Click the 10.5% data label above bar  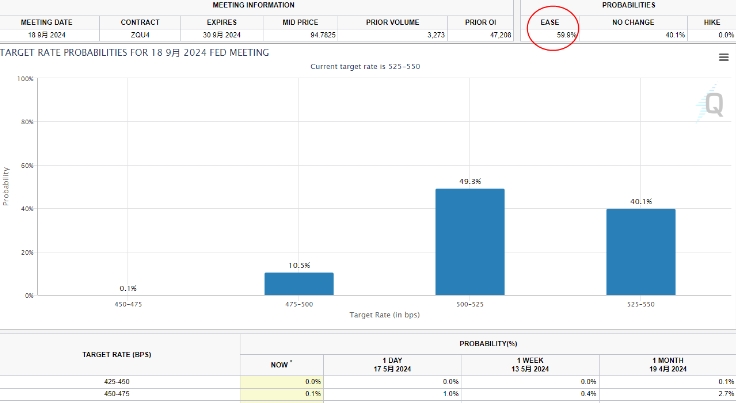click(299, 266)
